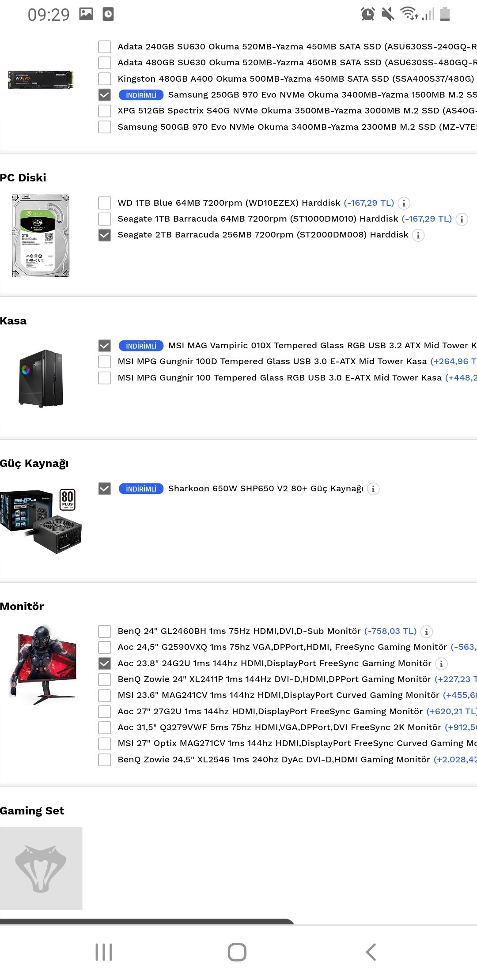Viewport: 477px width, 980px height.
Task: Check XPG 512GB Spectrix S40G SSD
Action: tap(105, 111)
